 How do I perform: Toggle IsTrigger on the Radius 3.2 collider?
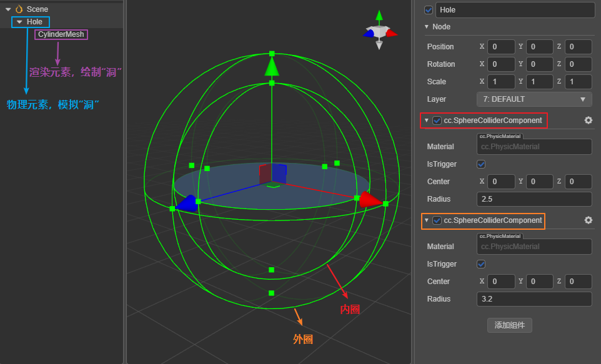[481, 264]
